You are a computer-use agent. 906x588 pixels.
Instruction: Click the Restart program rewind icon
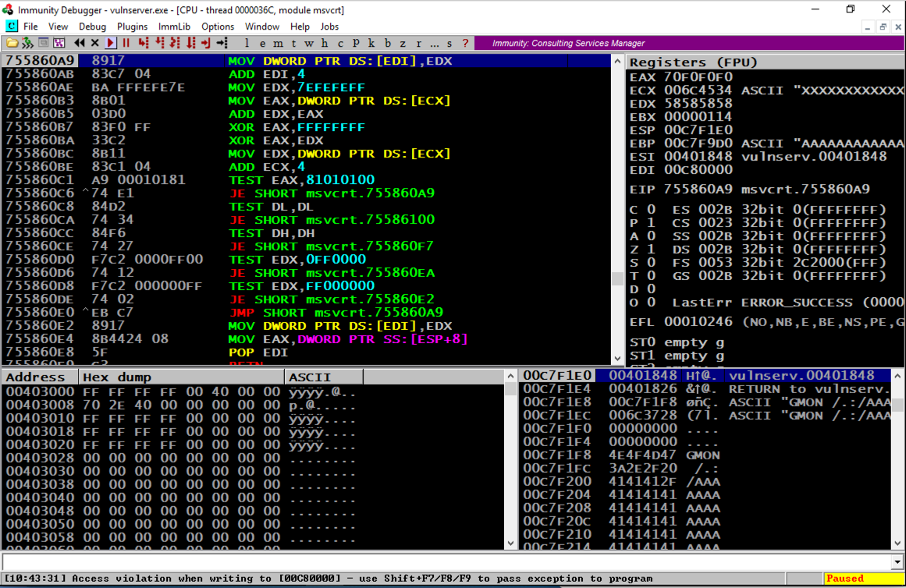[x=79, y=43]
